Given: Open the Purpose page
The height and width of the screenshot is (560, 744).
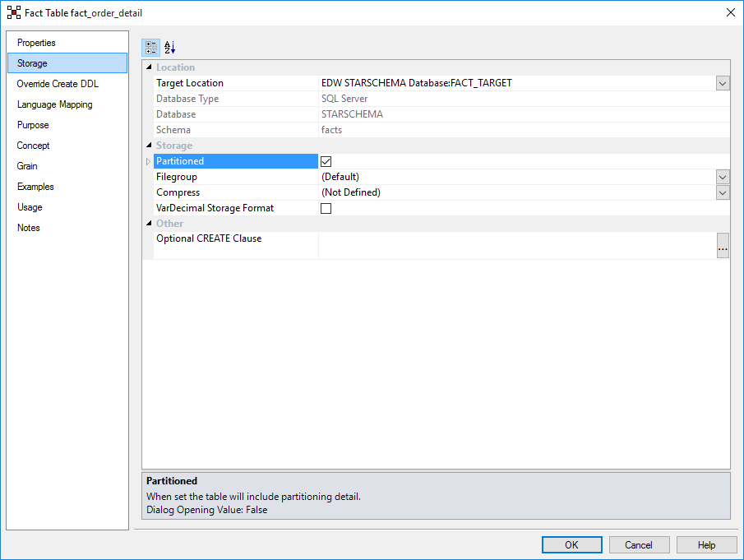Looking at the screenshot, I should pos(67,125).
